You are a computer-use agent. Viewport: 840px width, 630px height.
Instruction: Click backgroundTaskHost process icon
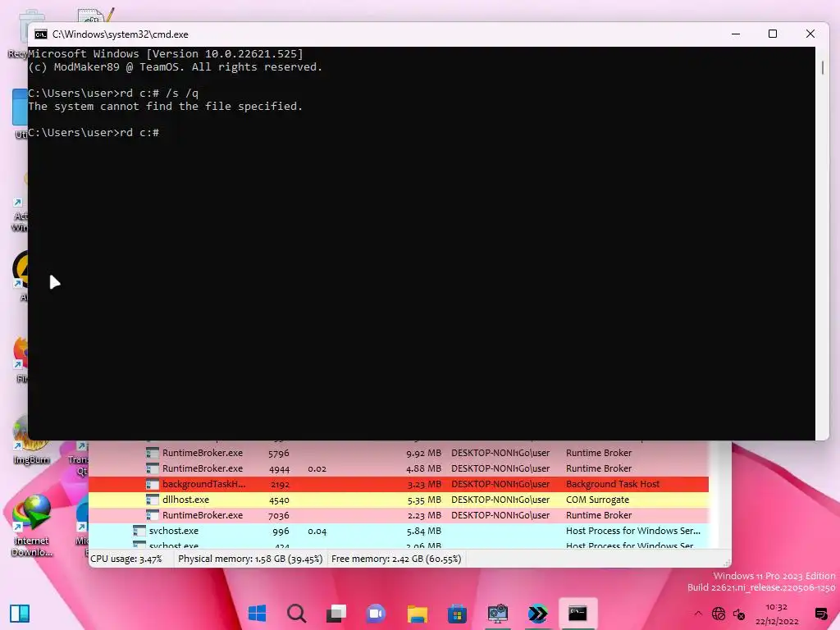[x=153, y=484]
